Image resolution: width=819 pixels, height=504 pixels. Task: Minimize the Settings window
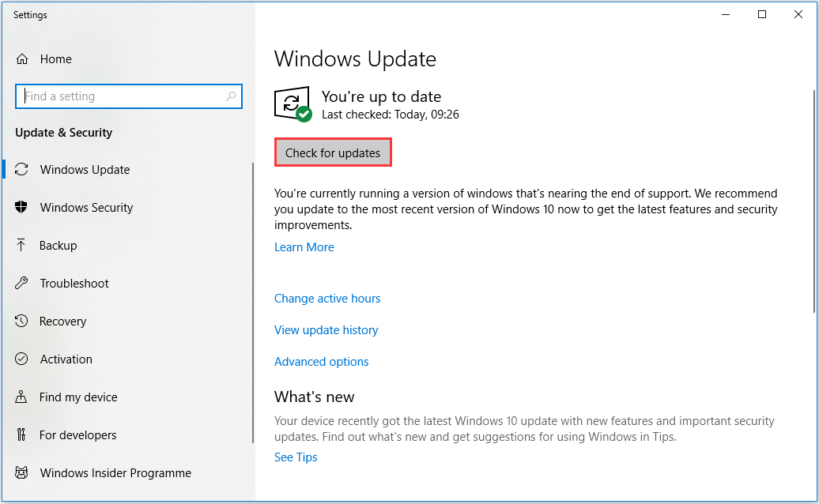[x=726, y=14]
